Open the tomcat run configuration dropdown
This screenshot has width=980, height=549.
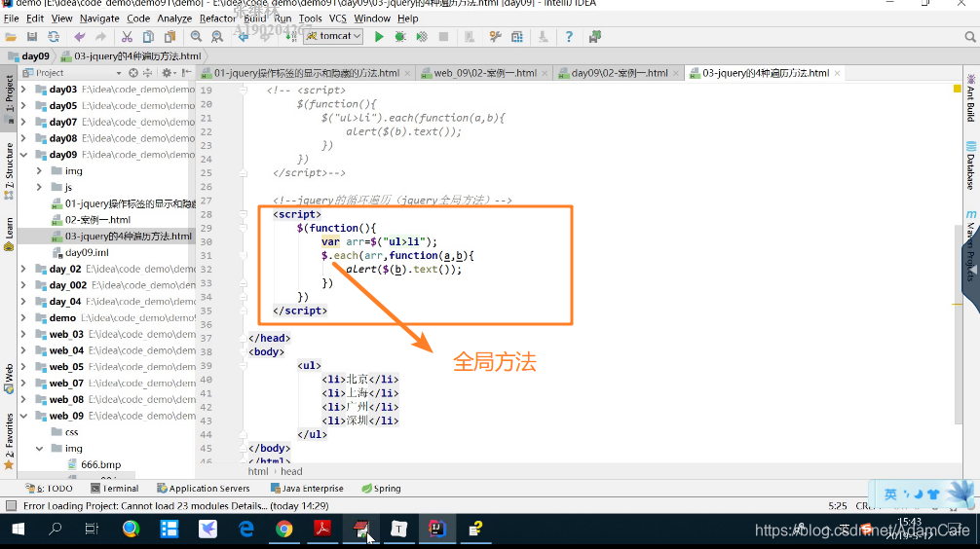334,36
